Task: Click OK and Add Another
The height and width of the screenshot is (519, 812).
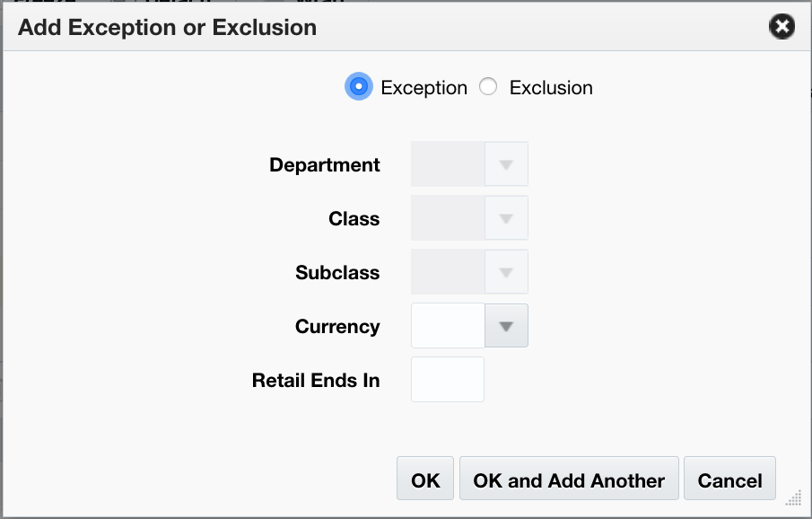Action: (569, 478)
